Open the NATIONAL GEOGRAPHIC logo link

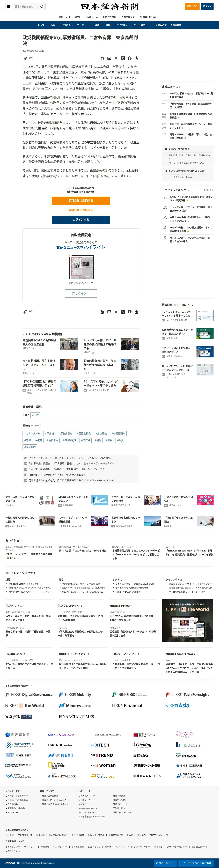(57, 765)
